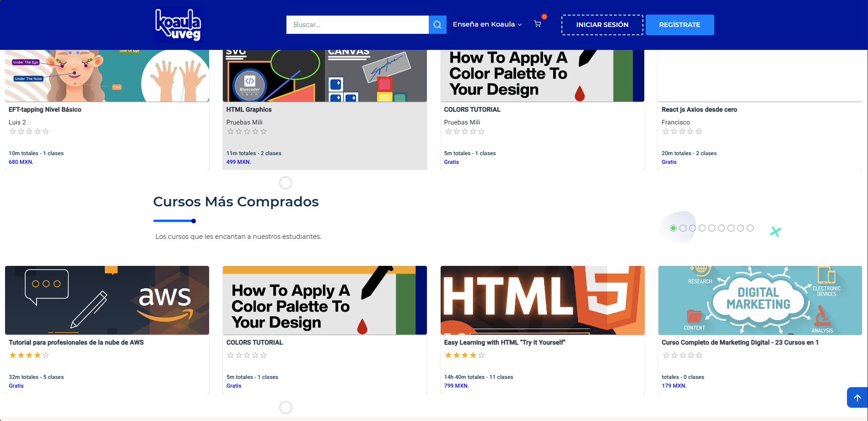The height and width of the screenshot is (421, 868).
Task: Click the REGÍSTRATE button
Action: point(679,25)
